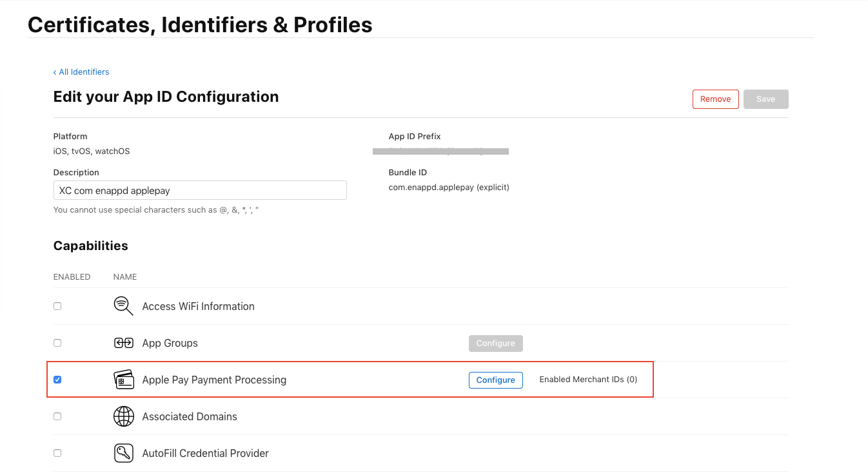Click the AutoFill Credential Provider key icon
868x475 pixels.
pyautogui.click(x=123, y=452)
